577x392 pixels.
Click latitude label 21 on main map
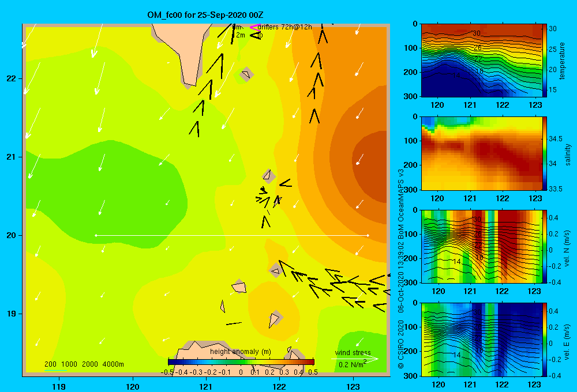coord(11,157)
